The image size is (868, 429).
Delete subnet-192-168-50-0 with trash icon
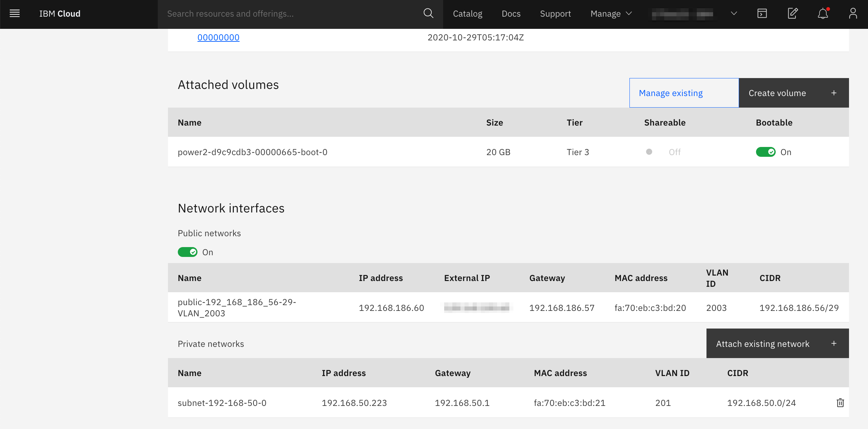pos(840,403)
